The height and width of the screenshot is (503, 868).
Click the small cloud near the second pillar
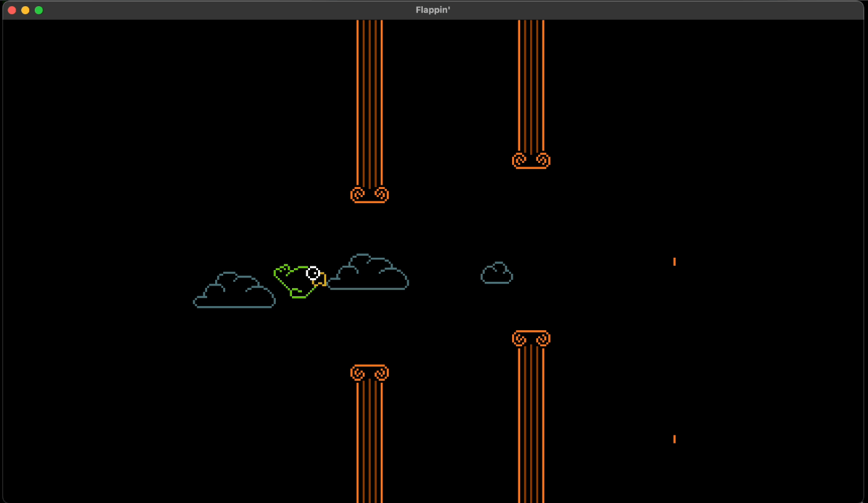497,273
